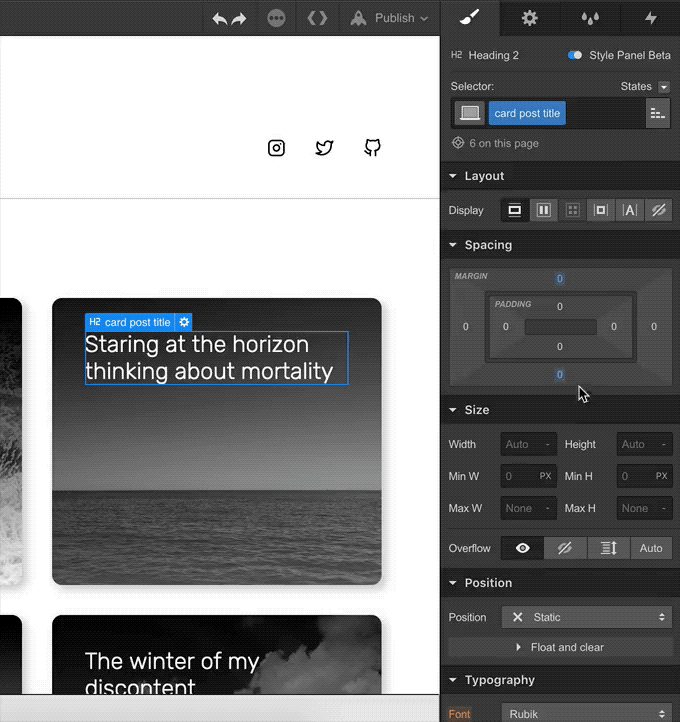Click the undo arrow in top bar
The width and height of the screenshot is (680, 722).
point(220,18)
